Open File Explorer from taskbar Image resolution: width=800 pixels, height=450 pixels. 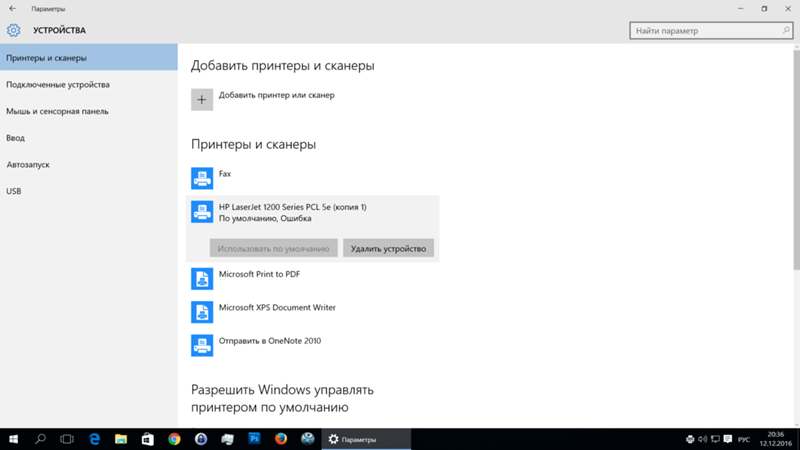(121, 439)
